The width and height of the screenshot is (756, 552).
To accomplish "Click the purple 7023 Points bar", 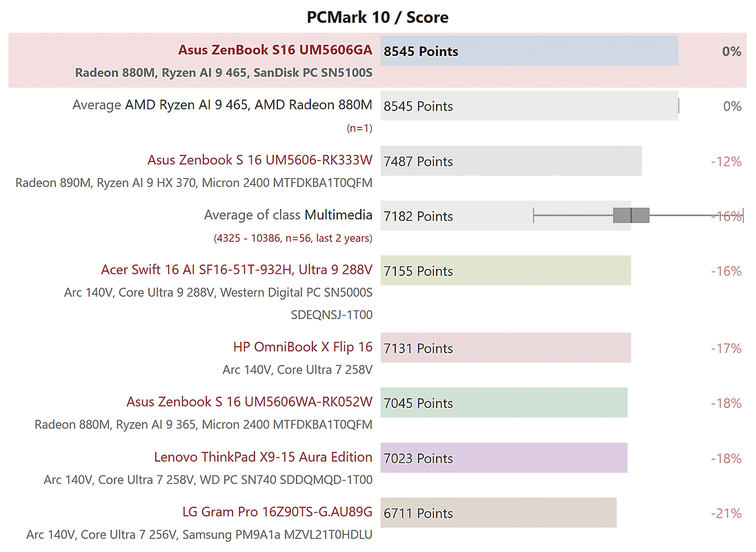I will click(504, 458).
